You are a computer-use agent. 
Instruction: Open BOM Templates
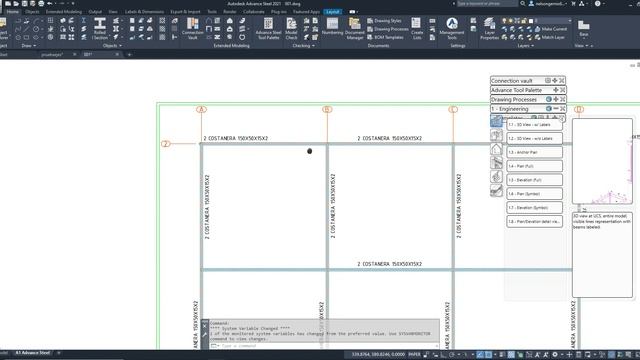[385, 37]
